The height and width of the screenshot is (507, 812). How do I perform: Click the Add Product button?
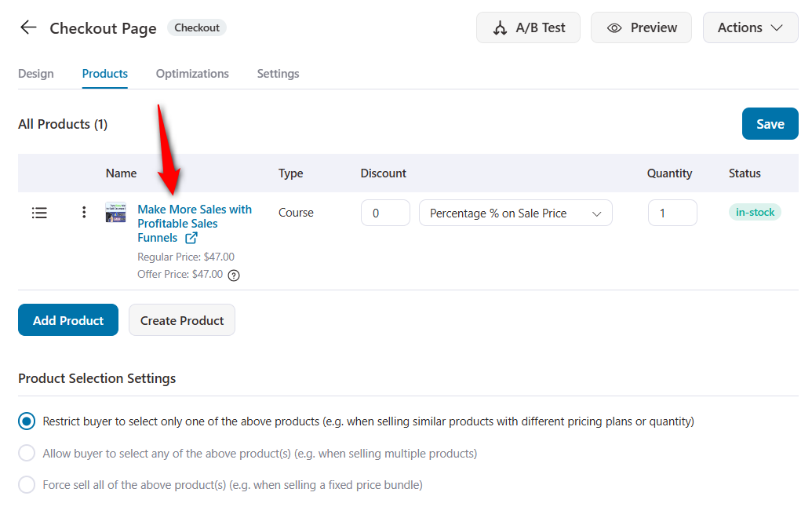click(x=68, y=320)
